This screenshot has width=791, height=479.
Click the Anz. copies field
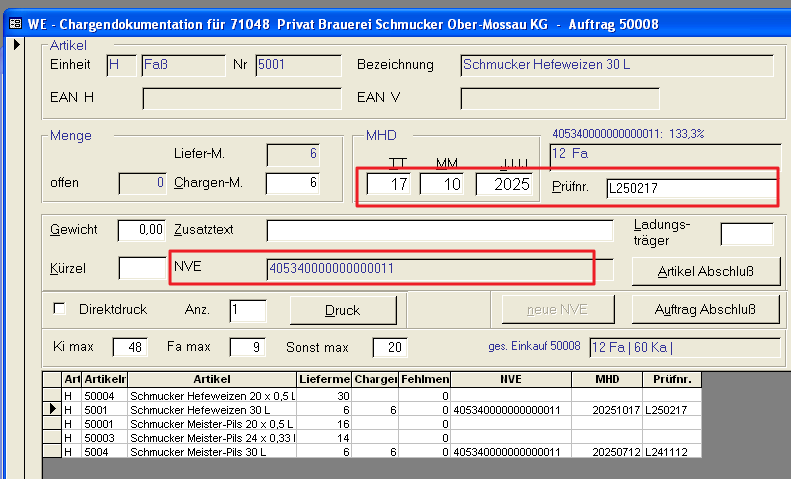click(247, 310)
